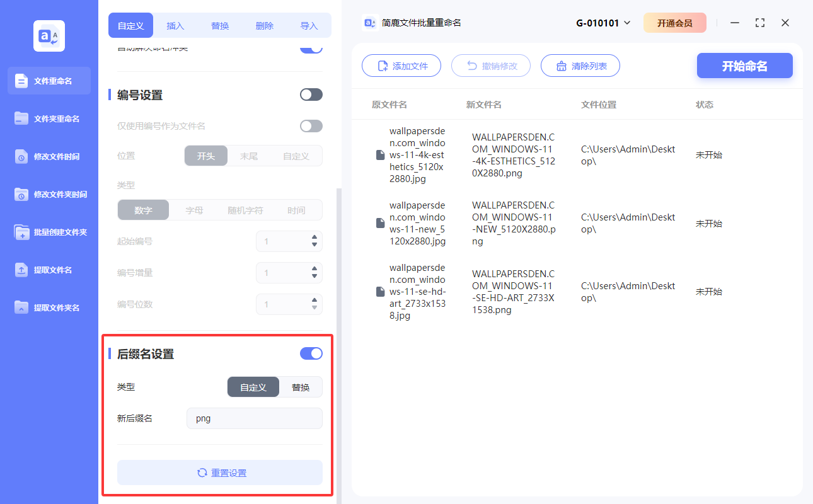Select 文件夹重命名 in the sidebar
The width and height of the screenshot is (813, 504).
[x=49, y=118]
